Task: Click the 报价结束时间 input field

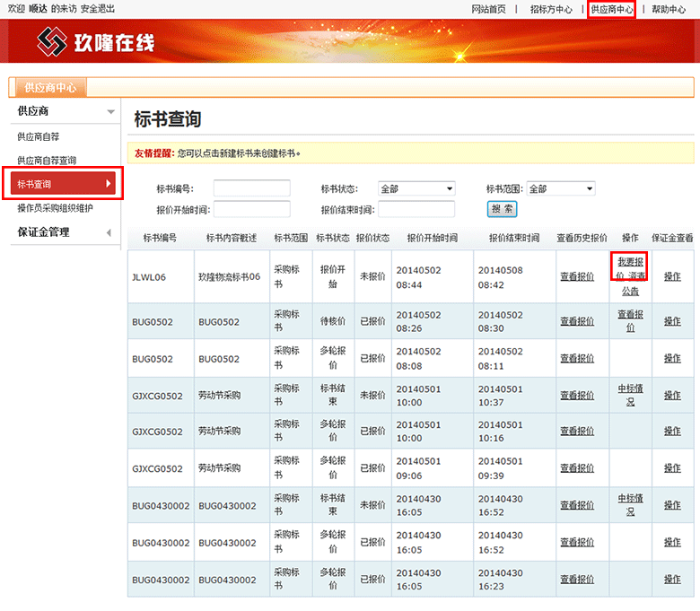Action: coord(416,209)
